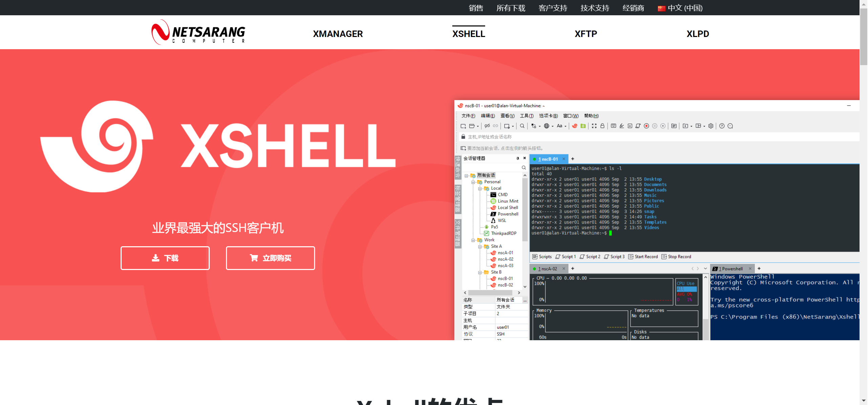Click the 下载 download button
This screenshot has height=405, width=868.
coord(165,258)
